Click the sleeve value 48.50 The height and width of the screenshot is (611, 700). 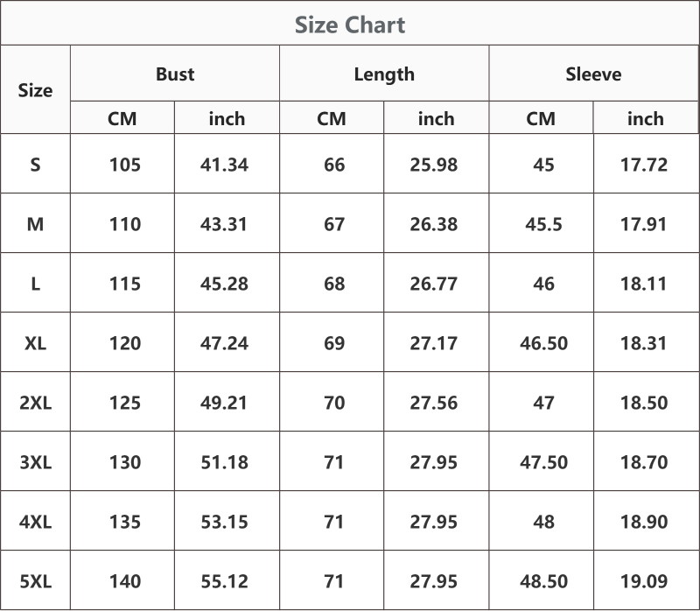point(543,581)
